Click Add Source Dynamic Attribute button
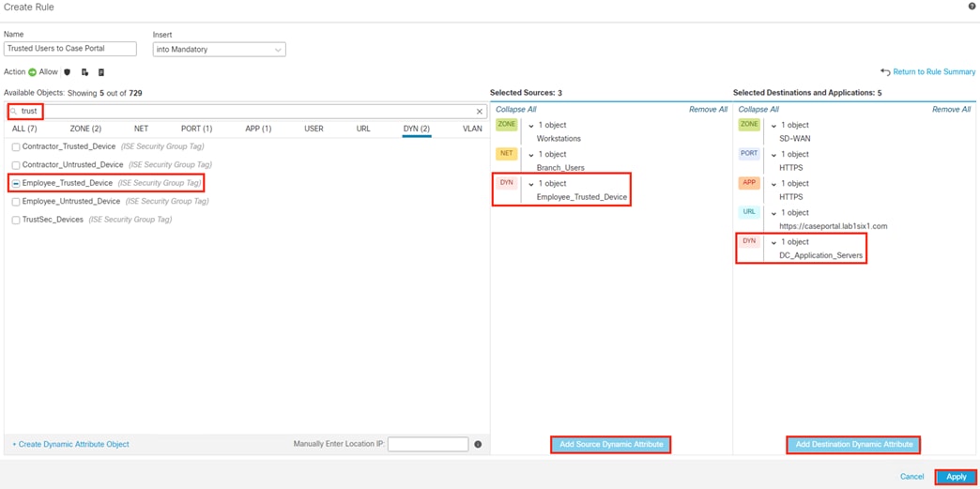 click(611, 445)
